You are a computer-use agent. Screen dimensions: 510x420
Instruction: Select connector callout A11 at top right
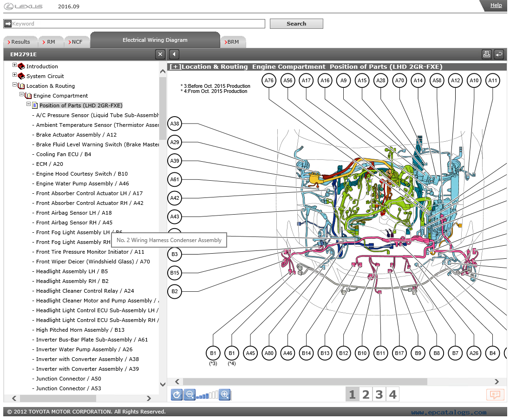493,80
